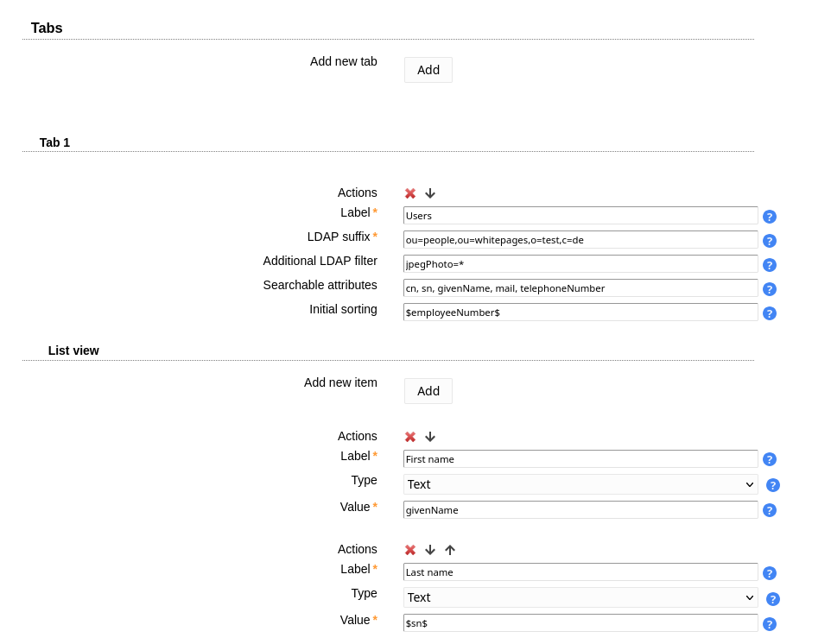The height and width of the screenshot is (644, 831).
Task: Delete the Last name list item
Action: click(410, 550)
